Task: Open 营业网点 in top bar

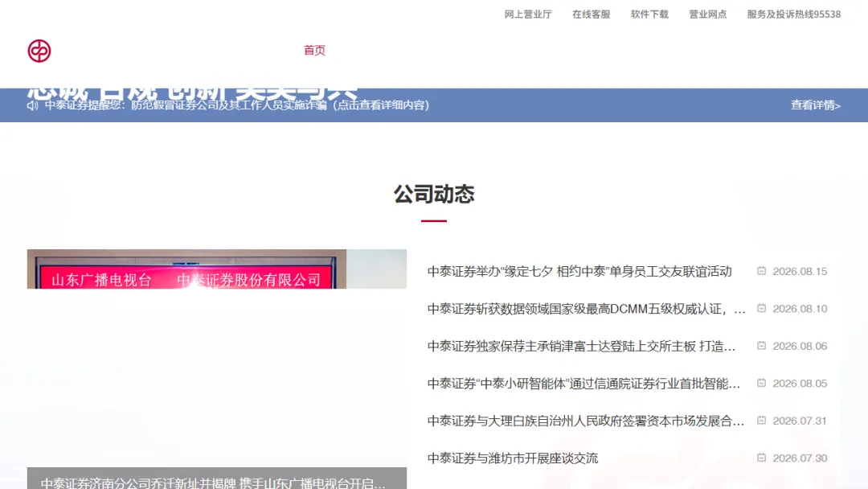Action: click(707, 14)
